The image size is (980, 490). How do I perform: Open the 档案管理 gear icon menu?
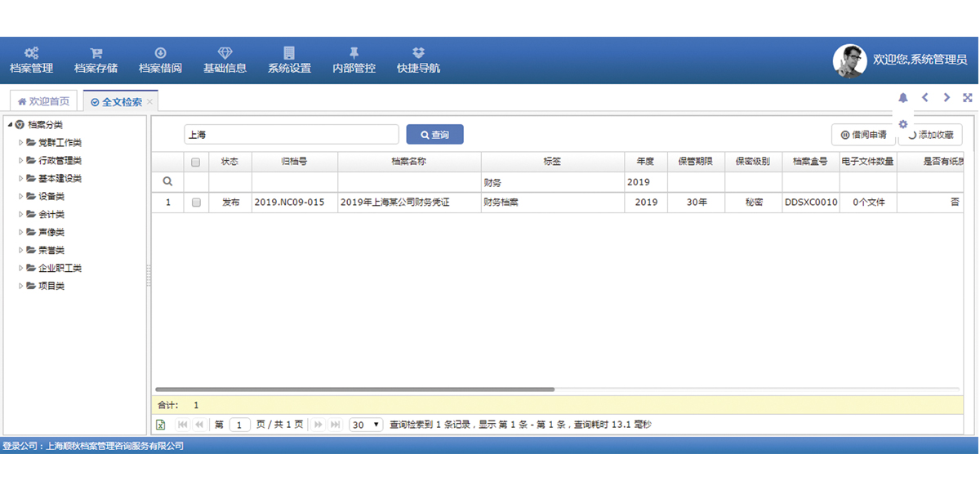click(x=31, y=53)
